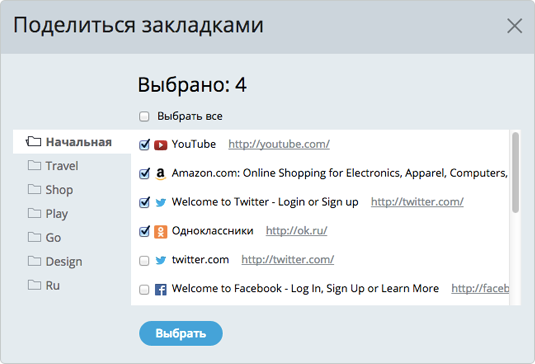
Task: Check the twitter.com bookmark checkbox
Action: click(144, 261)
